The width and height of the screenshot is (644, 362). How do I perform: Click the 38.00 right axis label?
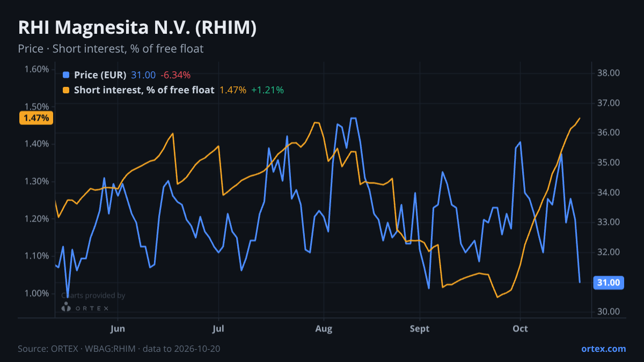(x=609, y=73)
